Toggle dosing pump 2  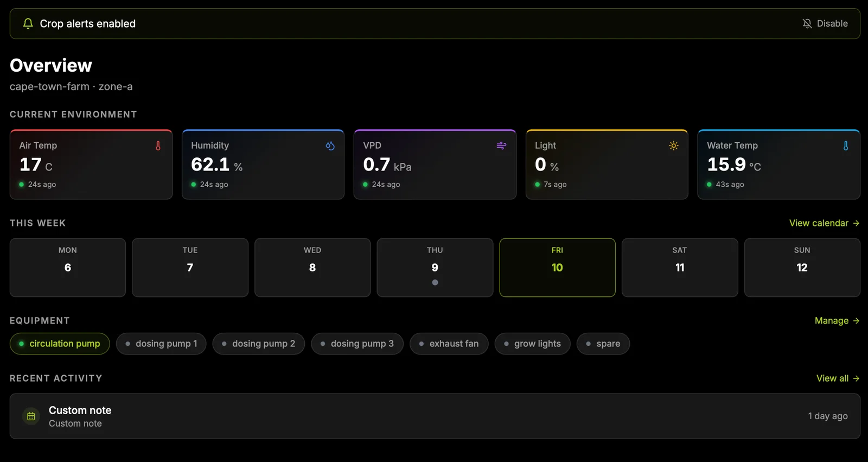[x=259, y=344]
